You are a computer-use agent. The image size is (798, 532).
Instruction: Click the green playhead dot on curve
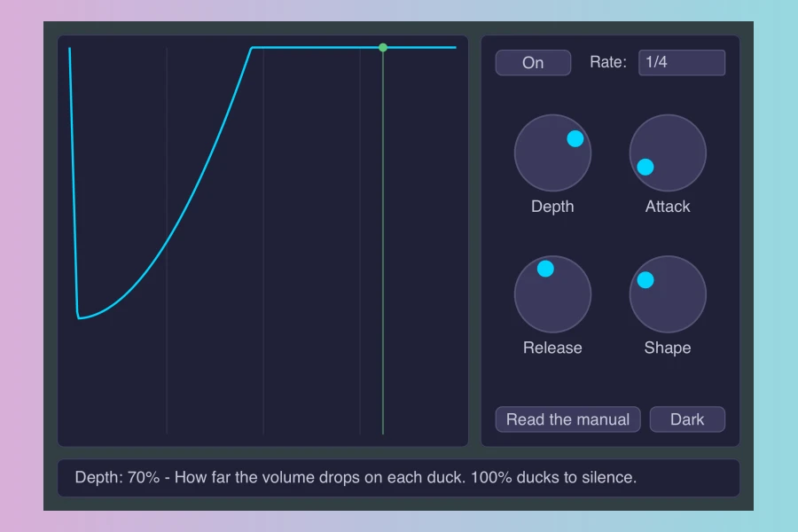point(383,47)
